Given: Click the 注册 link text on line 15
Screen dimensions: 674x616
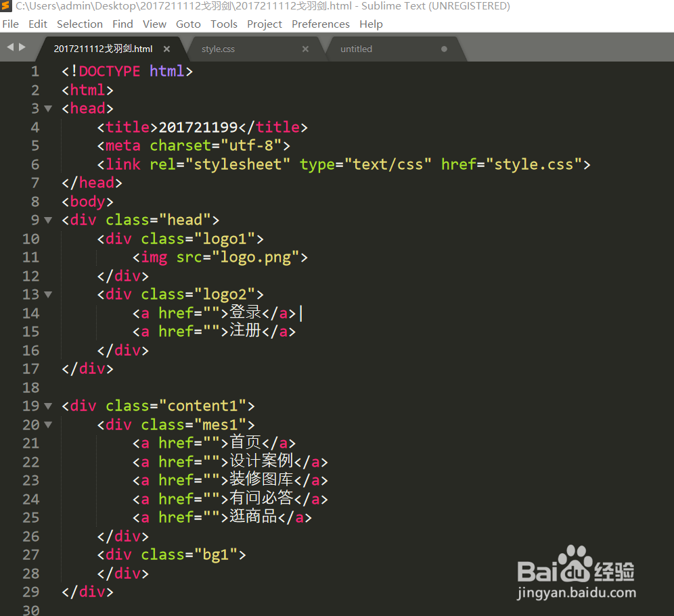Looking at the screenshot, I should tap(245, 331).
